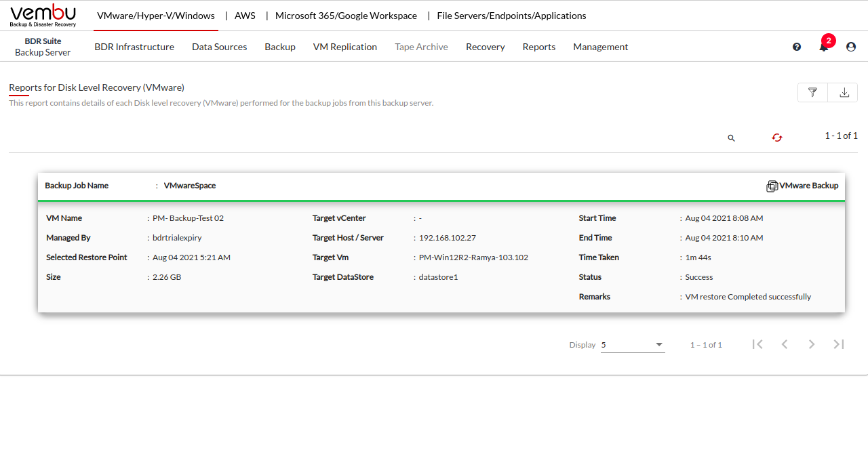Click start time Aug 04 2021 8:08 AM

click(724, 218)
